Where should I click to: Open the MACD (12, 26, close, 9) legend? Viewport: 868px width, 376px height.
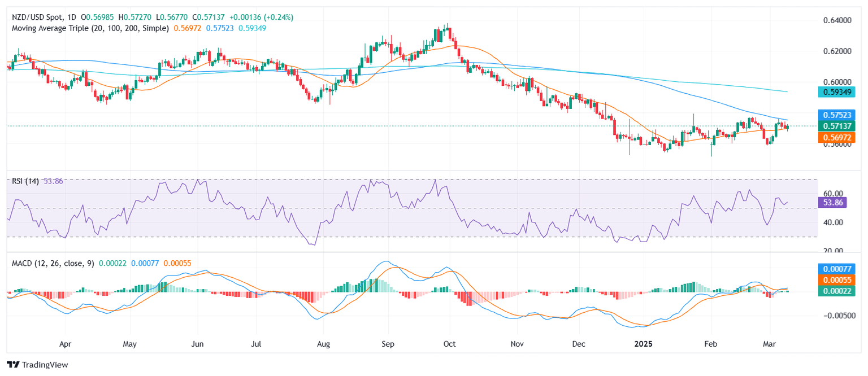click(51, 263)
